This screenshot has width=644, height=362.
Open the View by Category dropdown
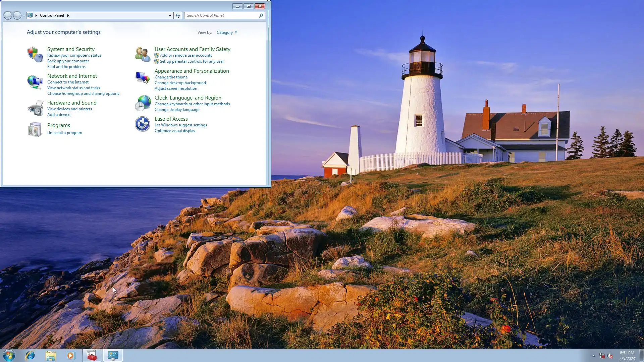pyautogui.click(x=227, y=33)
